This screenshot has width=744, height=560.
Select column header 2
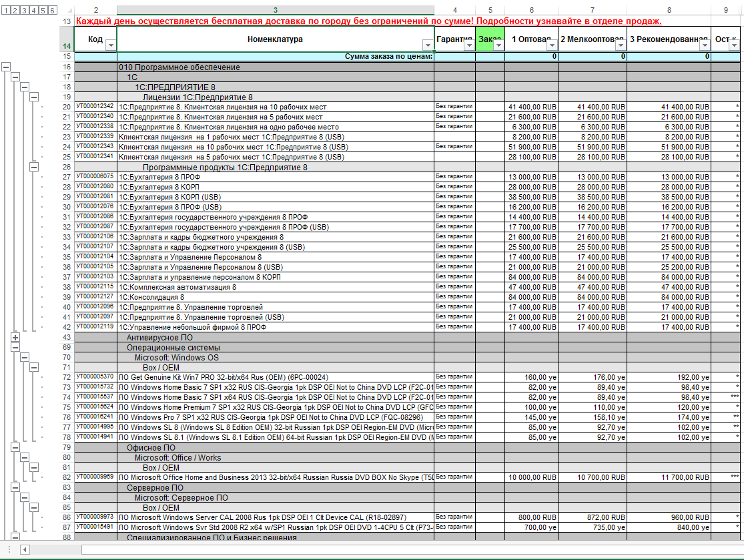point(95,10)
